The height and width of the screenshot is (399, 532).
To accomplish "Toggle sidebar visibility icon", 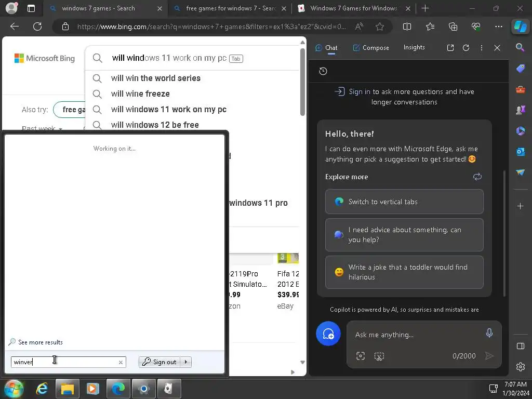I will click(520, 346).
